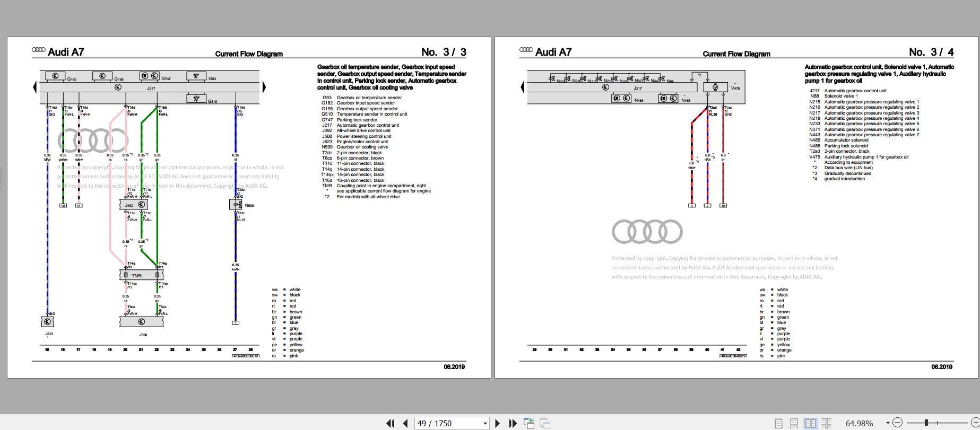Click 'Solenoid valve 1' legend entry
980x430 pixels.
(841, 96)
